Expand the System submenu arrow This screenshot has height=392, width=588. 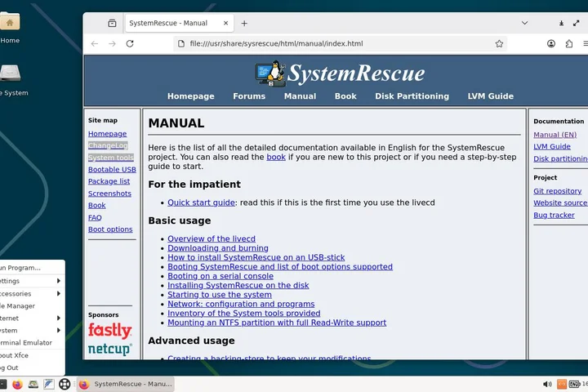pyautogui.click(x=59, y=331)
